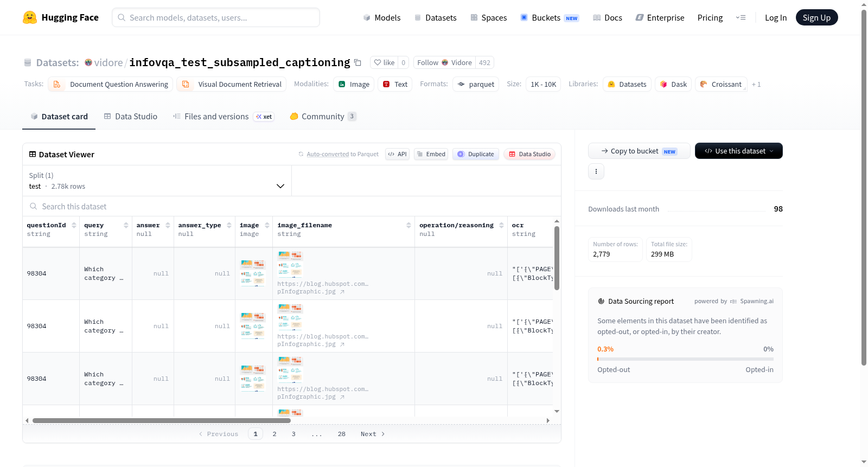Open Docs in the top navigation
The width and height of the screenshot is (868, 467).
point(608,17)
